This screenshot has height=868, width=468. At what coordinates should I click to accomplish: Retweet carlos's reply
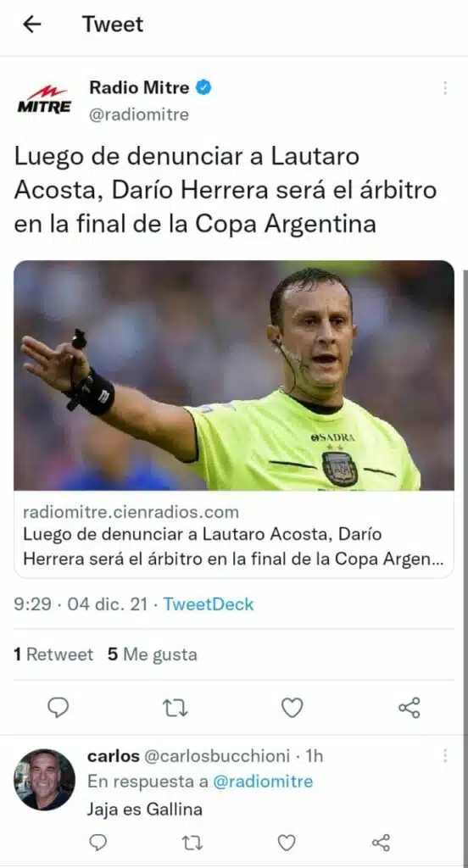click(192, 843)
